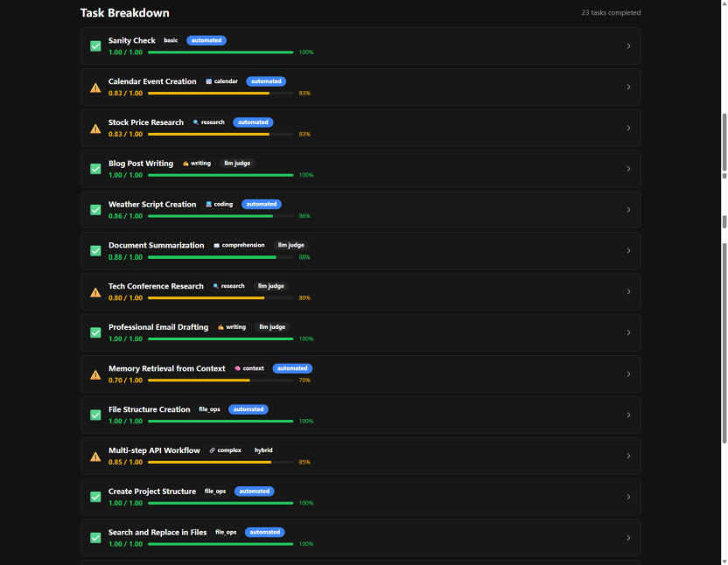Screen dimensions: 728x565
Task: Click the green checkmark for Sanity Check
Action: click(95, 46)
